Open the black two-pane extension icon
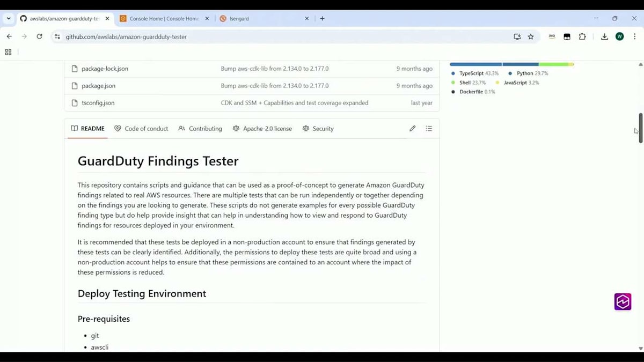Viewport: 644px width, 362px height. coord(567,36)
